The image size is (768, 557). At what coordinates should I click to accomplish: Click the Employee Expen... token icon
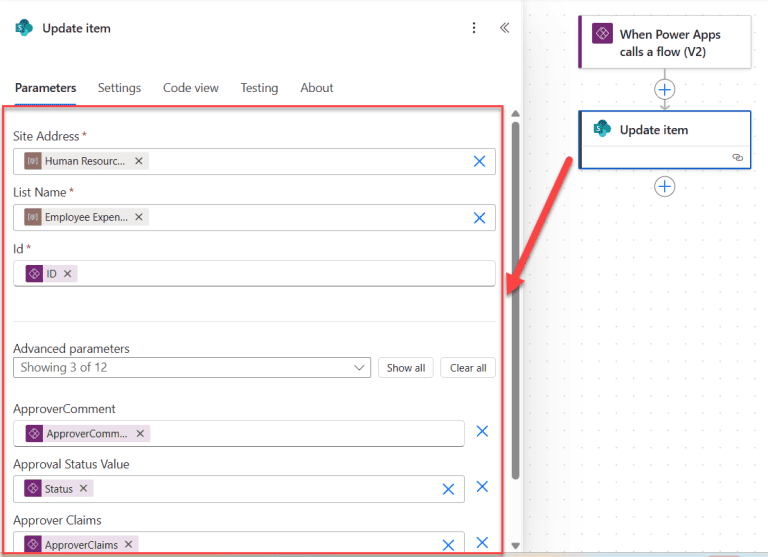(x=33, y=217)
